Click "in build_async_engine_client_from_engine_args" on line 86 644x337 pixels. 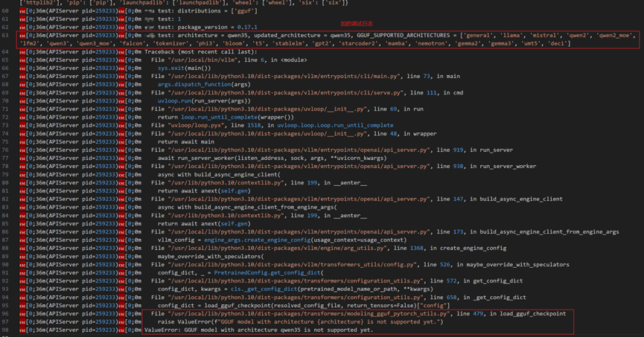pyautogui.click(x=544, y=232)
